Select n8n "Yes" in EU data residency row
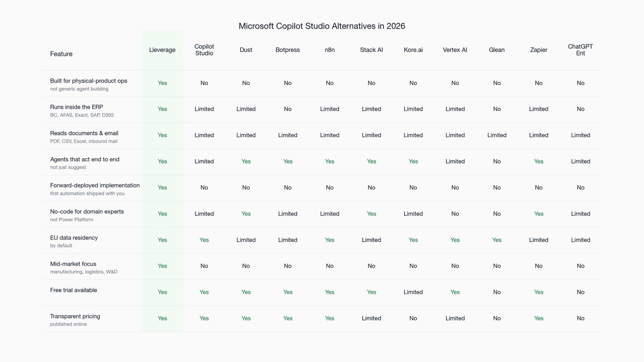 [x=330, y=240]
